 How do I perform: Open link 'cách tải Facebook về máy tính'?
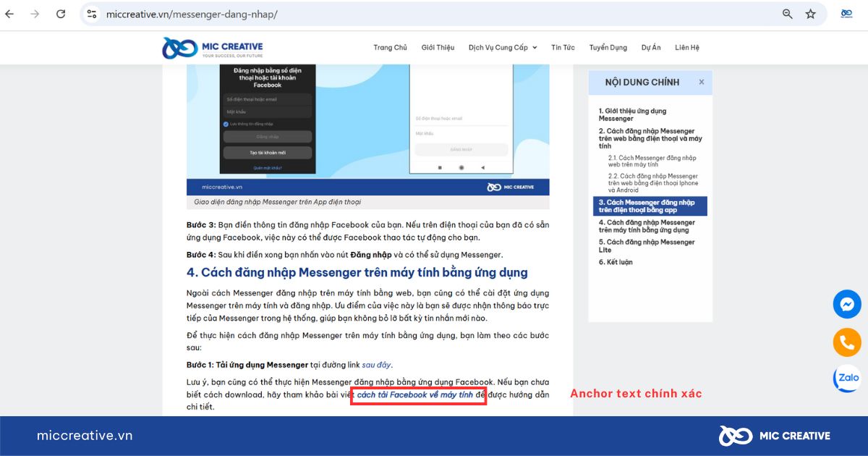click(x=415, y=395)
